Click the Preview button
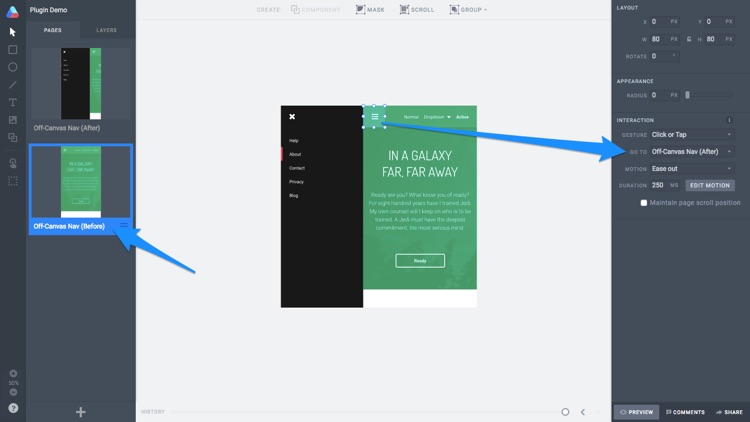The width and height of the screenshot is (750, 422). click(x=636, y=412)
